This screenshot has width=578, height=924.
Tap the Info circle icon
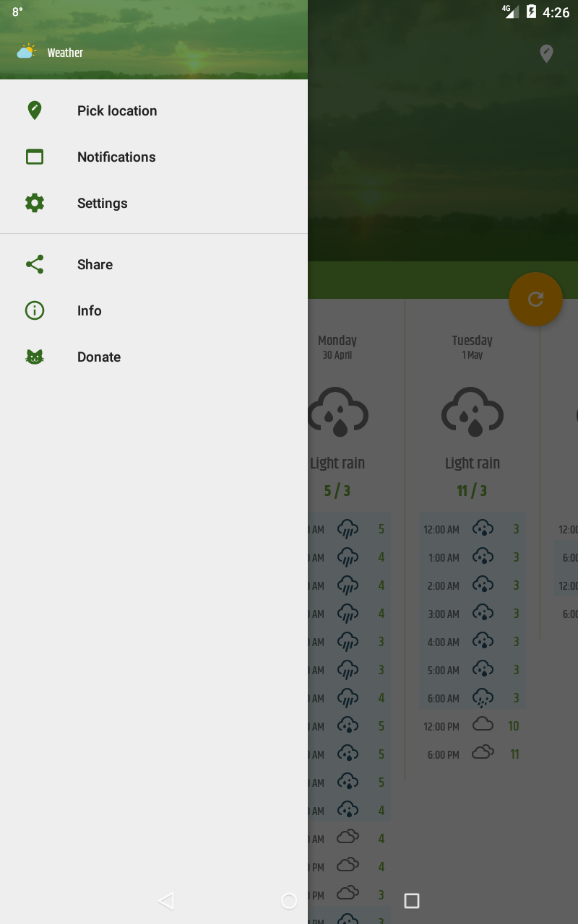[35, 310]
